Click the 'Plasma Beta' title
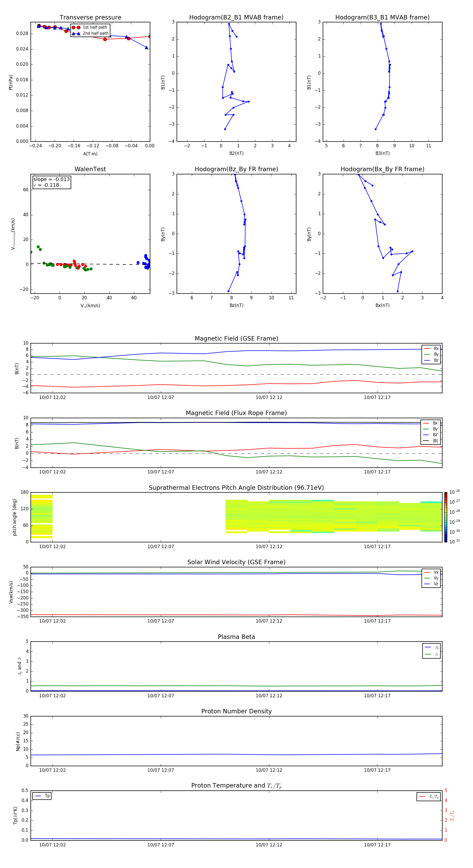The image size is (473, 868). click(x=236, y=637)
